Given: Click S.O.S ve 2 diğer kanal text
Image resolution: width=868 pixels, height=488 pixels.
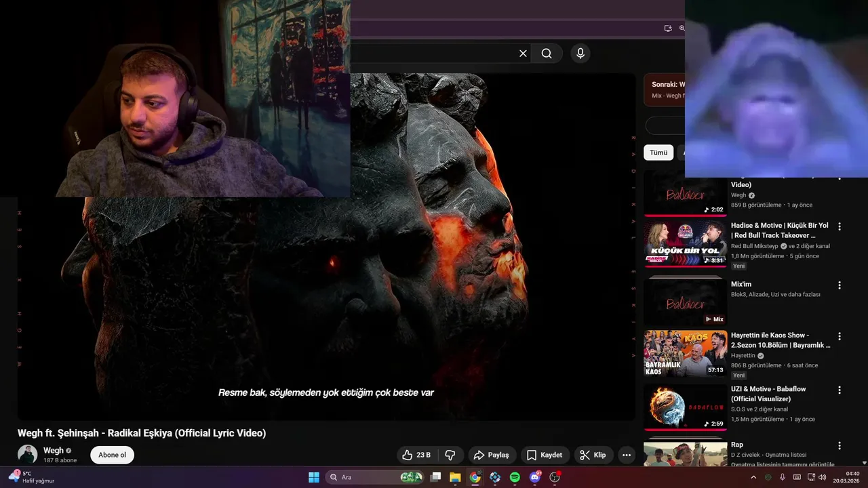Looking at the screenshot, I should pos(759,409).
